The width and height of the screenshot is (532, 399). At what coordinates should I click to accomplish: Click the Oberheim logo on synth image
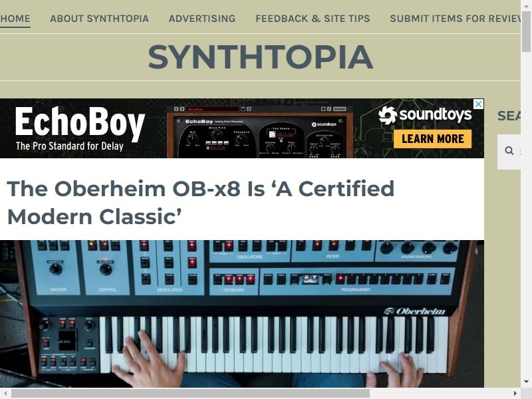[x=414, y=311]
